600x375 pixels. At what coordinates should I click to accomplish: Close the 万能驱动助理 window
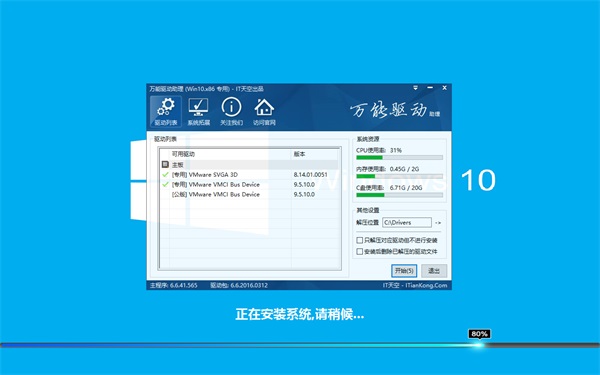[x=445, y=88]
